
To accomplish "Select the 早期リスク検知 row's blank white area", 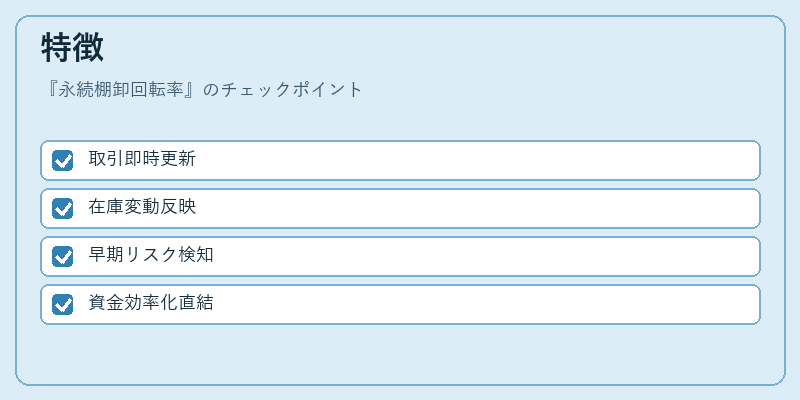I will 485,256.
